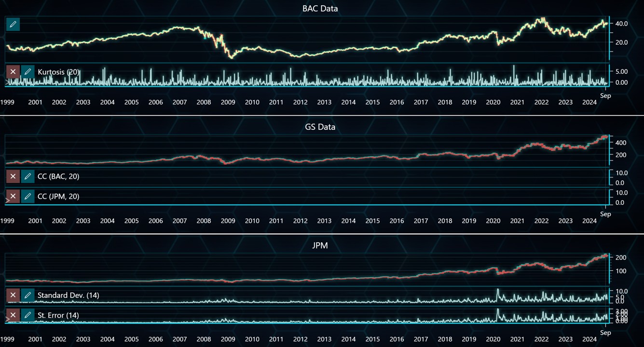Screen dimensions: 644x347
Task: Edit the CC (BAC, 20) indicator settings
Action: (x=27, y=176)
